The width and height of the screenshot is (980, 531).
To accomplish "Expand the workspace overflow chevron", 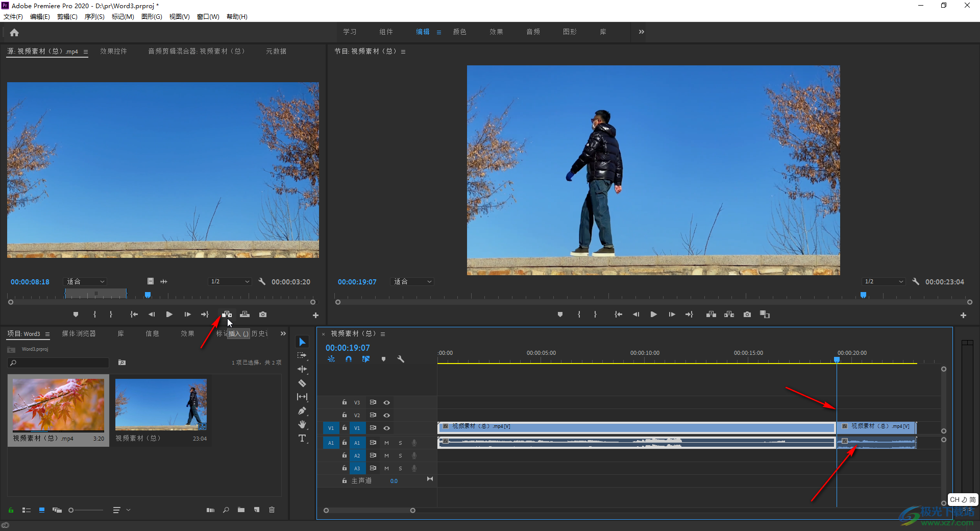I will pos(642,32).
